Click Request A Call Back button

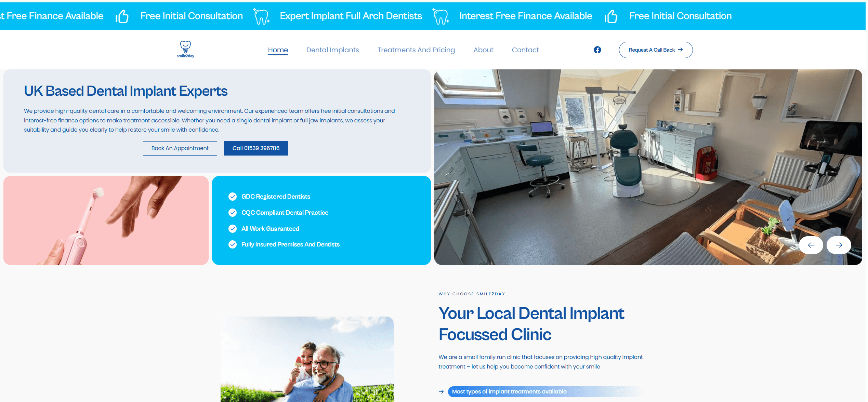tap(656, 50)
